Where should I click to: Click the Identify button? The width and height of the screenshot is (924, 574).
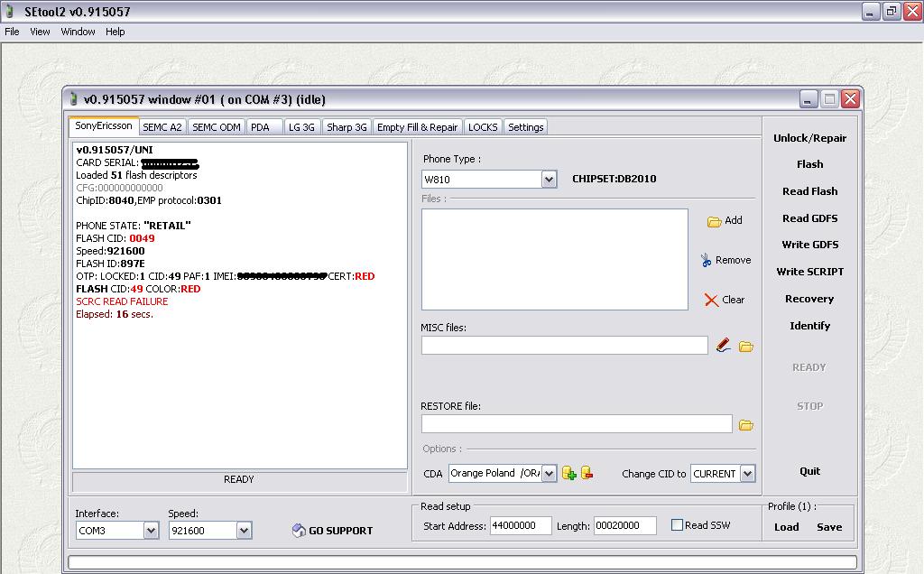tap(809, 326)
